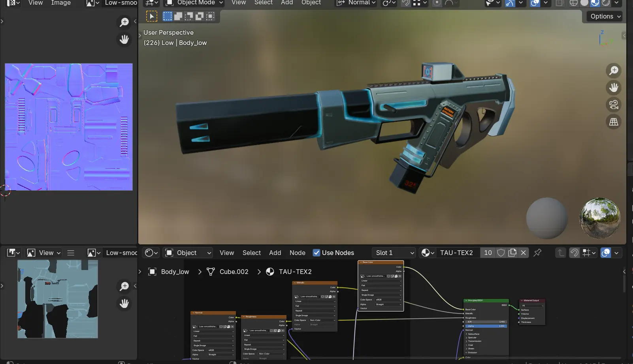The height and width of the screenshot is (364, 633).
Task: Click the pan hand icon in 3D viewport
Action: click(613, 88)
